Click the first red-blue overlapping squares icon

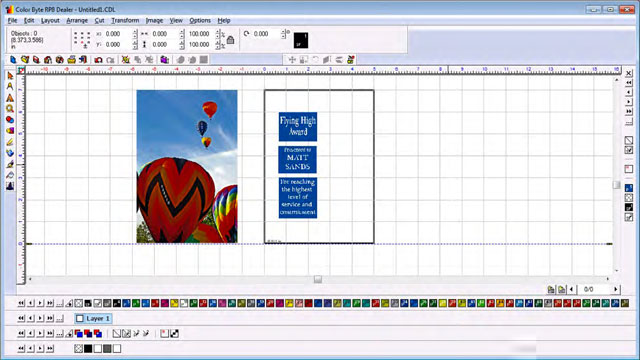click(x=79, y=334)
